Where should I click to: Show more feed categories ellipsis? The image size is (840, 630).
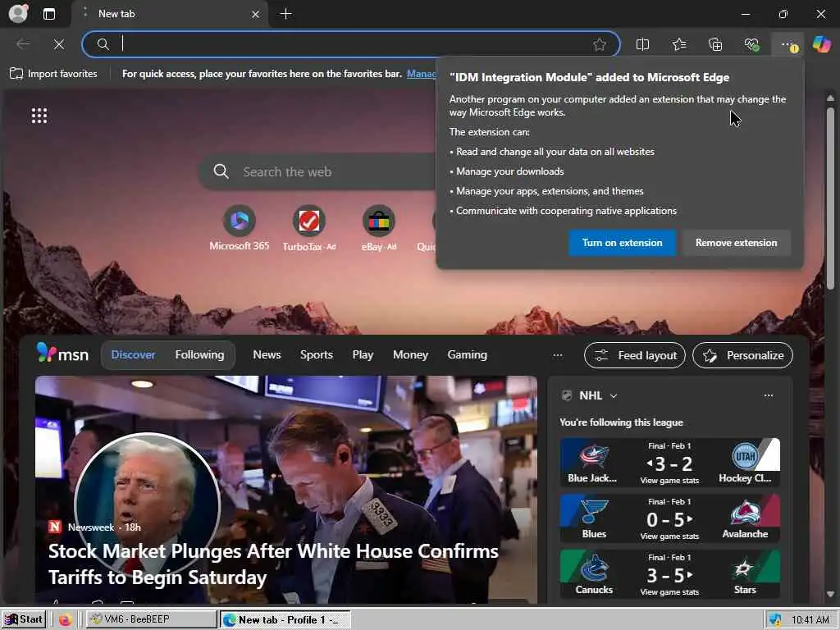coord(558,355)
